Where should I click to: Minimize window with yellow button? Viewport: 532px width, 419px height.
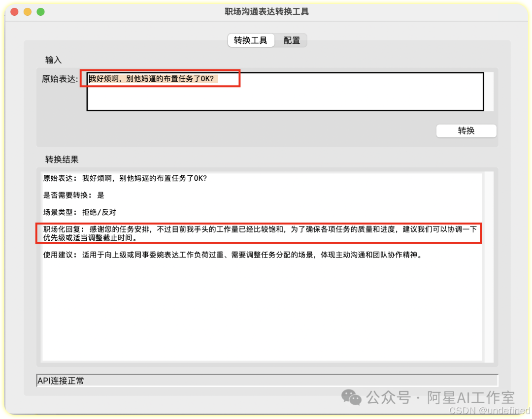point(28,12)
